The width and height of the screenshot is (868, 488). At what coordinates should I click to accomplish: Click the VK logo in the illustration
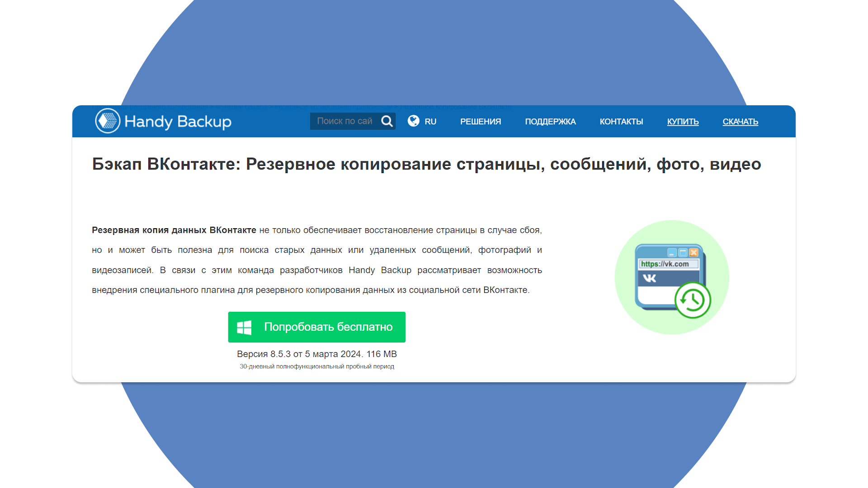point(650,278)
